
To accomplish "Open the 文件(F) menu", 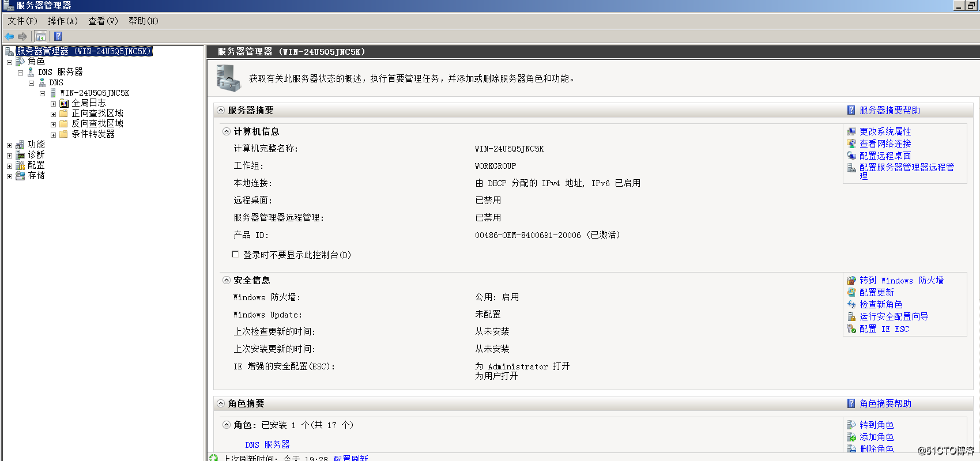I will tap(22, 21).
